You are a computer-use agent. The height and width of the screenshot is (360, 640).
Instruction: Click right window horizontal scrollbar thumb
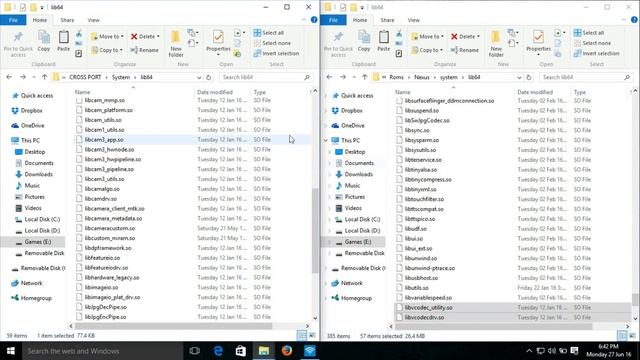tap(493, 327)
